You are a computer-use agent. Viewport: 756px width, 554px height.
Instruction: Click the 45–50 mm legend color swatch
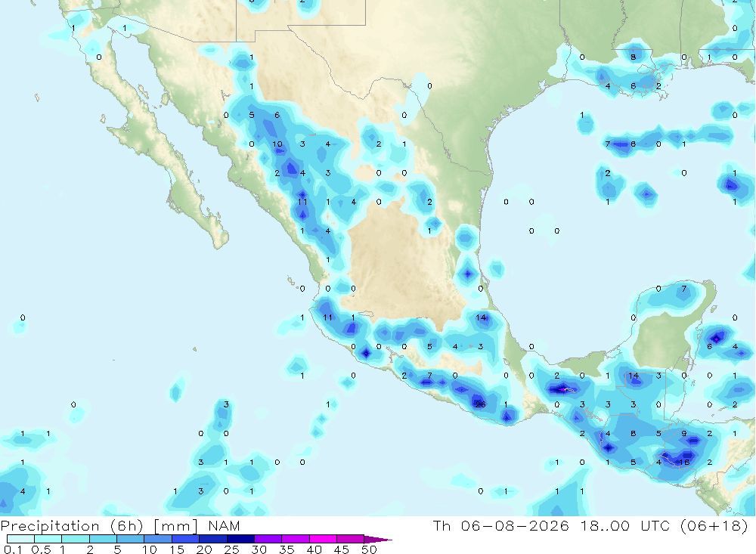point(351,539)
